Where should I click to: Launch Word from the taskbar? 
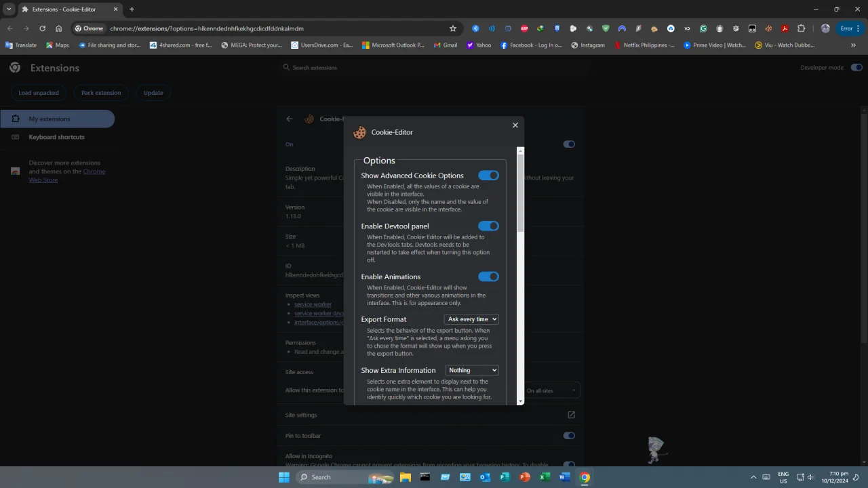pos(564,477)
